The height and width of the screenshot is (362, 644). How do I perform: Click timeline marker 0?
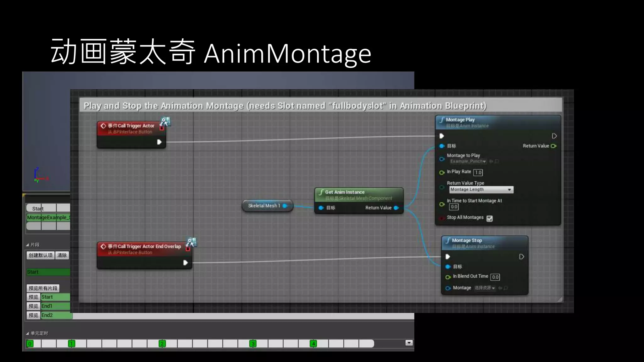30,344
